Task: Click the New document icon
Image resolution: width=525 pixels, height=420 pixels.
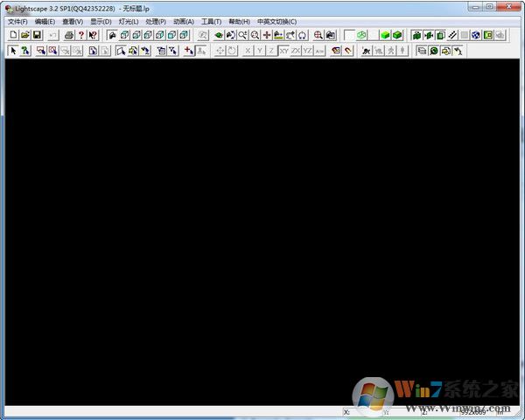Action: 13,35
